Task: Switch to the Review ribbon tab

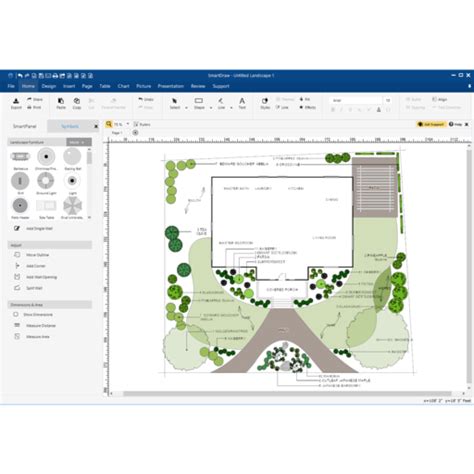Action: [x=198, y=86]
